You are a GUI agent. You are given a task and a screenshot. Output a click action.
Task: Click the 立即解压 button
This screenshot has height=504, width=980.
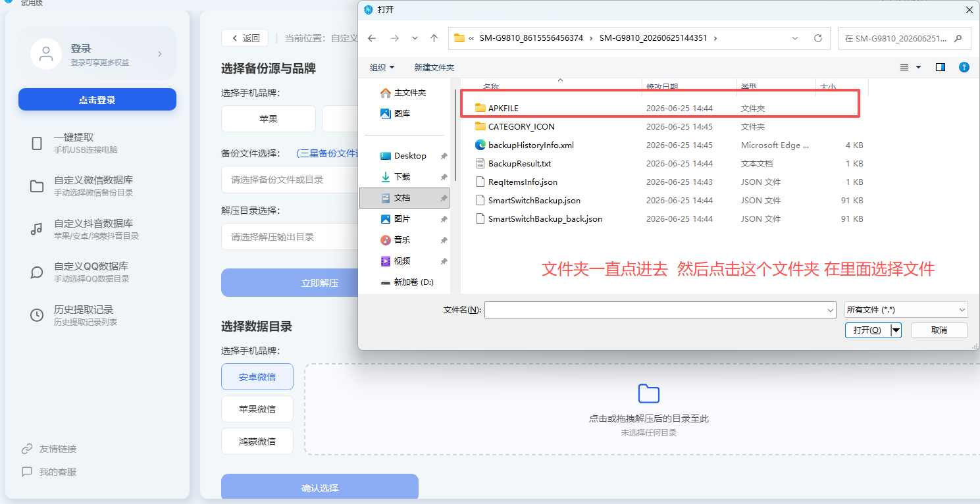290,283
